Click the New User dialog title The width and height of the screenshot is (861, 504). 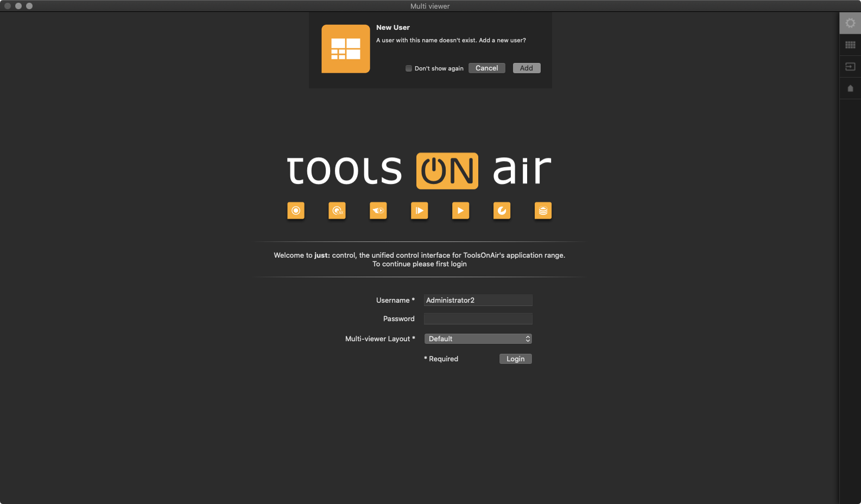click(x=393, y=28)
